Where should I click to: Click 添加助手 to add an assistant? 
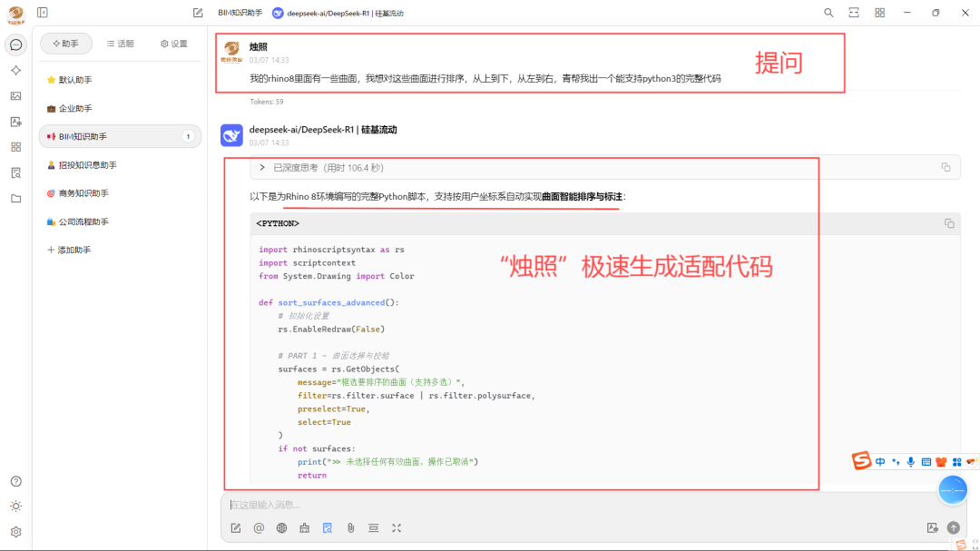pyautogui.click(x=120, y=250)
